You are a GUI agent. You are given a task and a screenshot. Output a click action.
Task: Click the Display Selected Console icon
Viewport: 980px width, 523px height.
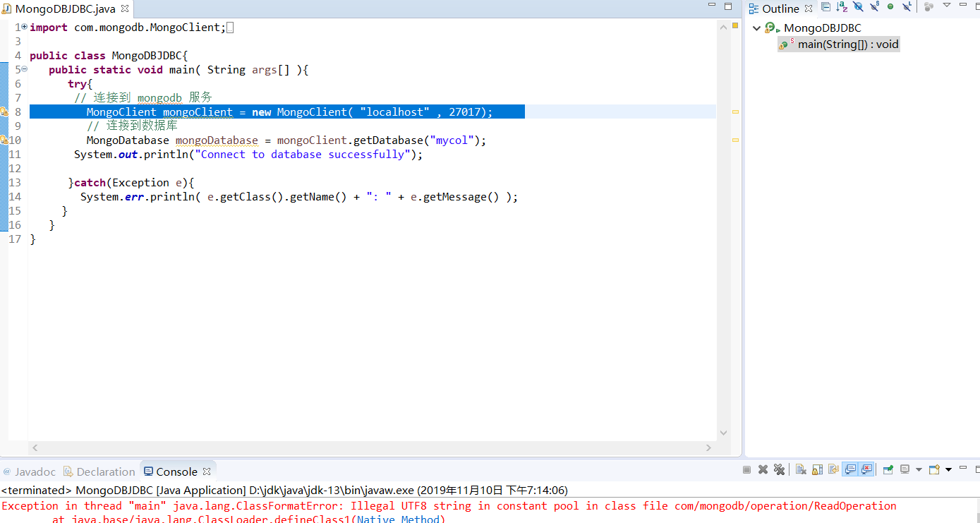click(x=905, y=469)
